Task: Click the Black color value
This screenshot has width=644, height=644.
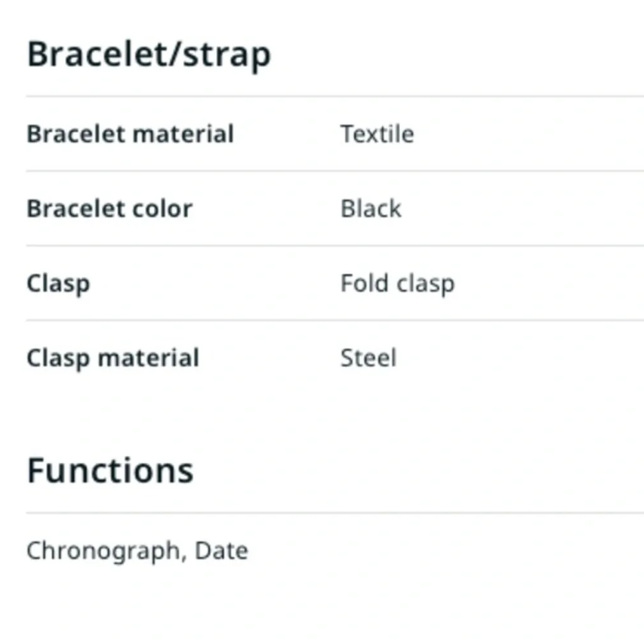Action: (x=371, y=209)
